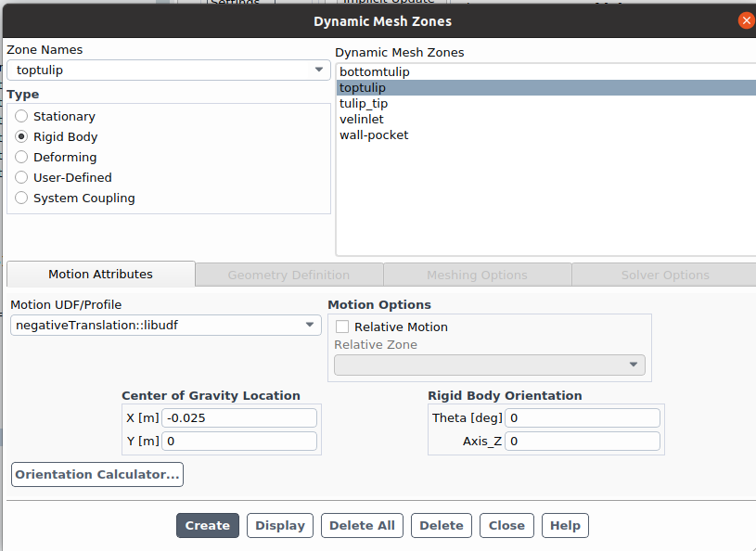This screenshot has width=756, height=551.
Task: Select the wall-pocket zone entry
Action: 374,135
